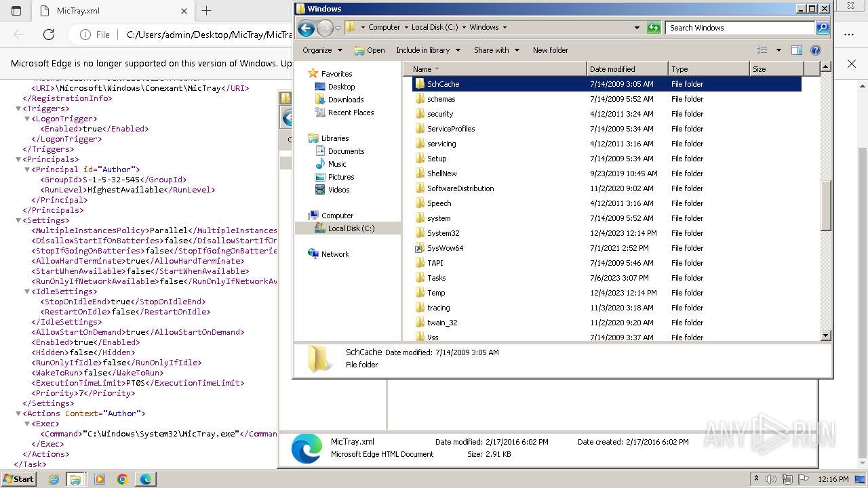868x488 pixels.
Task: Click the search magnifier icon in Explorer
Action: [x=823, y=28]
